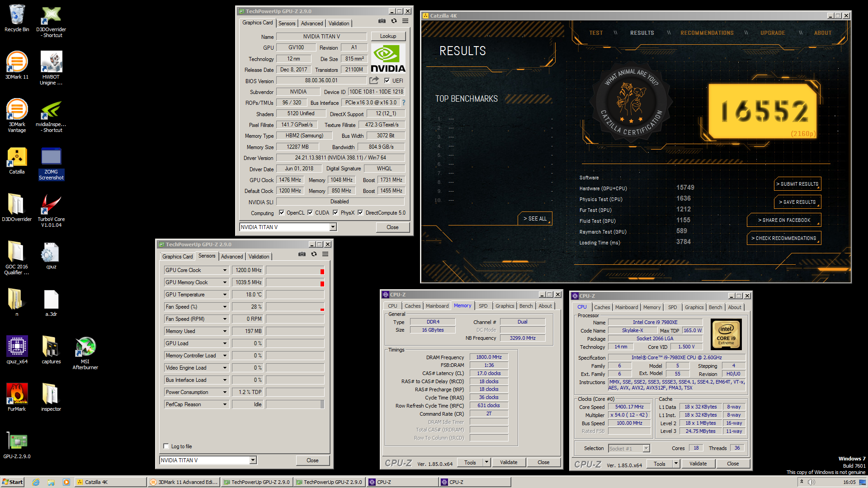Viewport: 868px width, 488px height.
Task: Open Tools dropdown arrow in right CPU-Z window
Action: 676,464
